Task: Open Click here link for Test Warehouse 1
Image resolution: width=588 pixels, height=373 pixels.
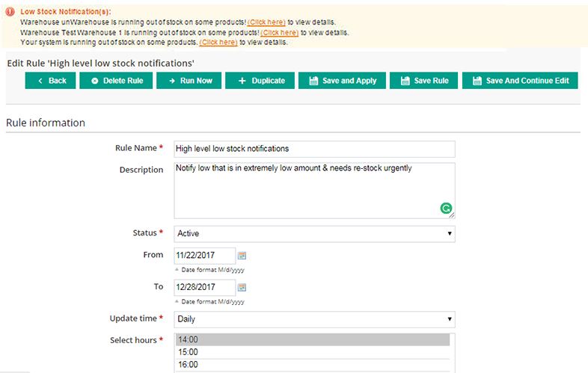Action: (x=279, y=33)
